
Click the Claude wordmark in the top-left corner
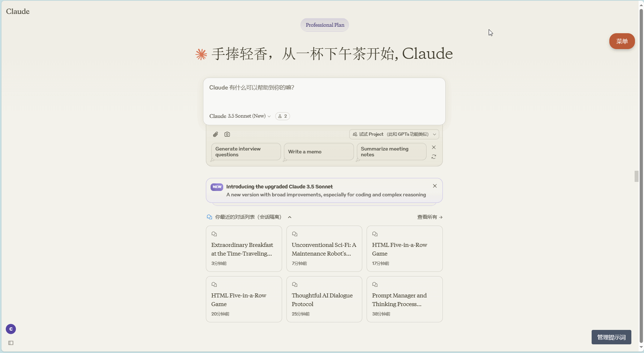tap(17, 11)
